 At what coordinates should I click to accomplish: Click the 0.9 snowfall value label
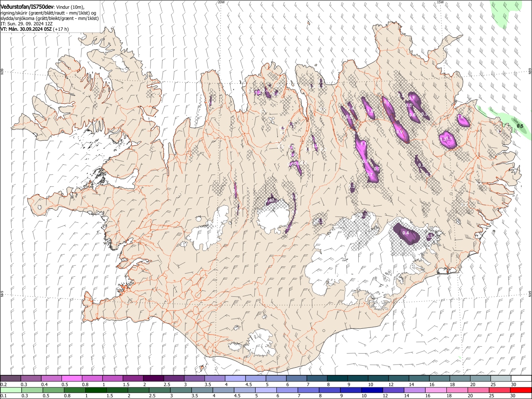pos(399,131)
